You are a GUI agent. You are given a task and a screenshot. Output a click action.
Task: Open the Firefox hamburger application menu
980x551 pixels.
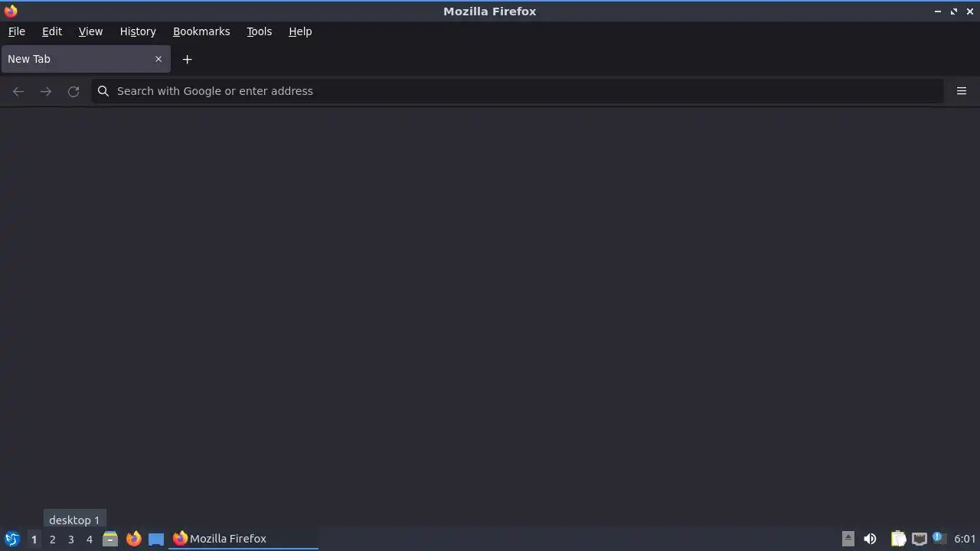(x=962, y=91)
